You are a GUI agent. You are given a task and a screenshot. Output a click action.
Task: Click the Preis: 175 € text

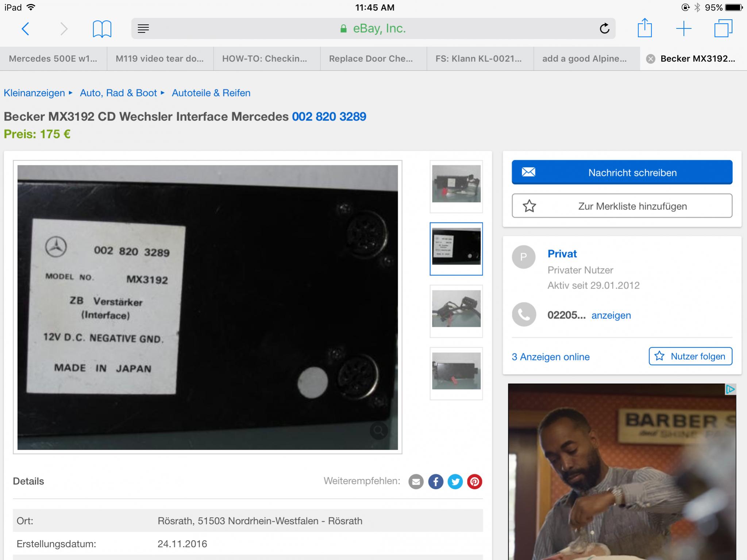(37, 134)
